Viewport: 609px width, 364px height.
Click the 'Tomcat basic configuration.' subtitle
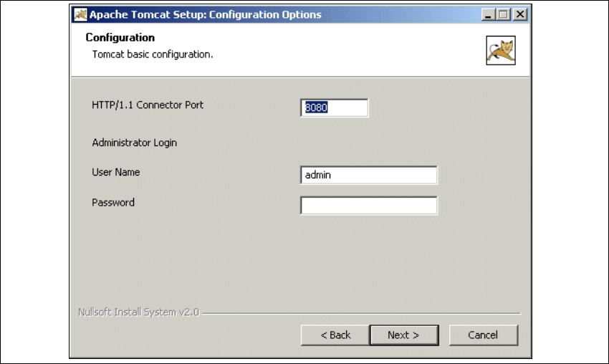pos(153,54)
